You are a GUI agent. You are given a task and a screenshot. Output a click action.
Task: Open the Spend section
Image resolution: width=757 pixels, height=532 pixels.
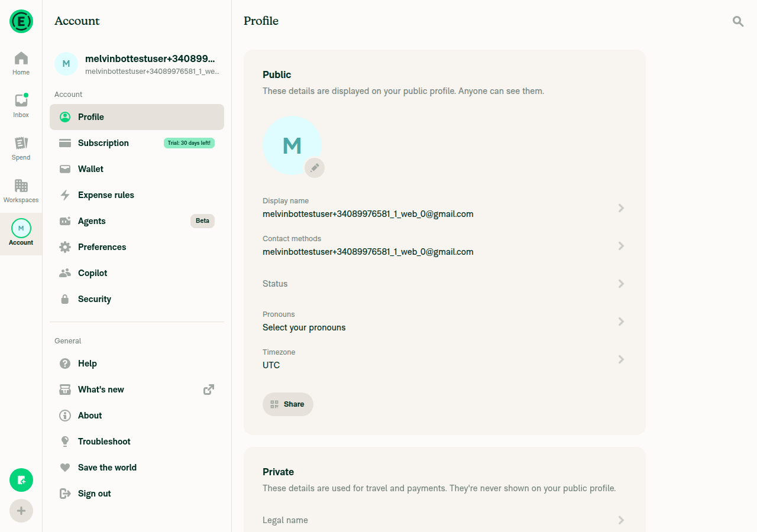pyautogui.click(x=21, y=149)
